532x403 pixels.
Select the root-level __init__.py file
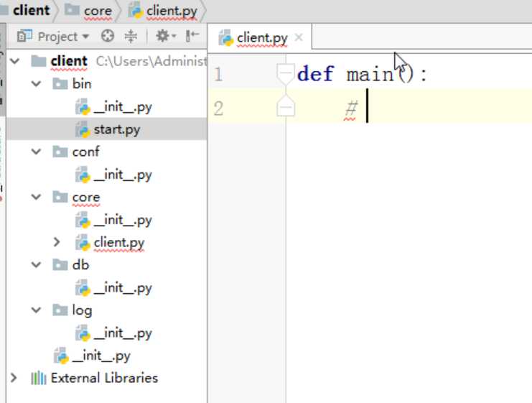(101, 356)
